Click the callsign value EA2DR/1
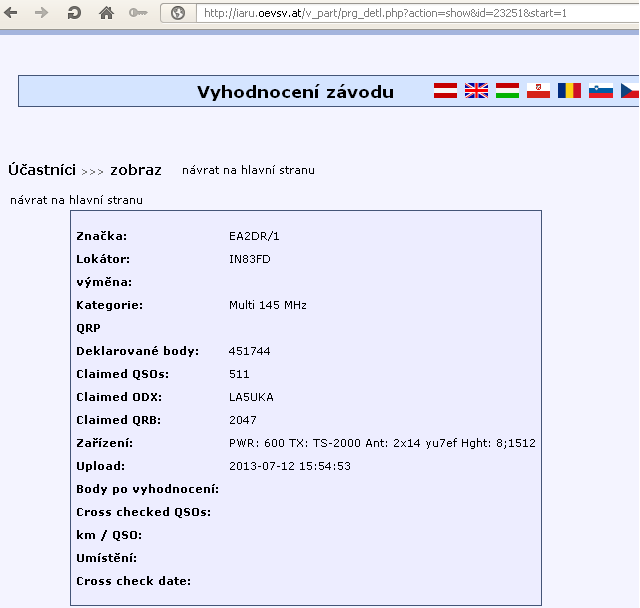640x608 pixels. point(253,236)
